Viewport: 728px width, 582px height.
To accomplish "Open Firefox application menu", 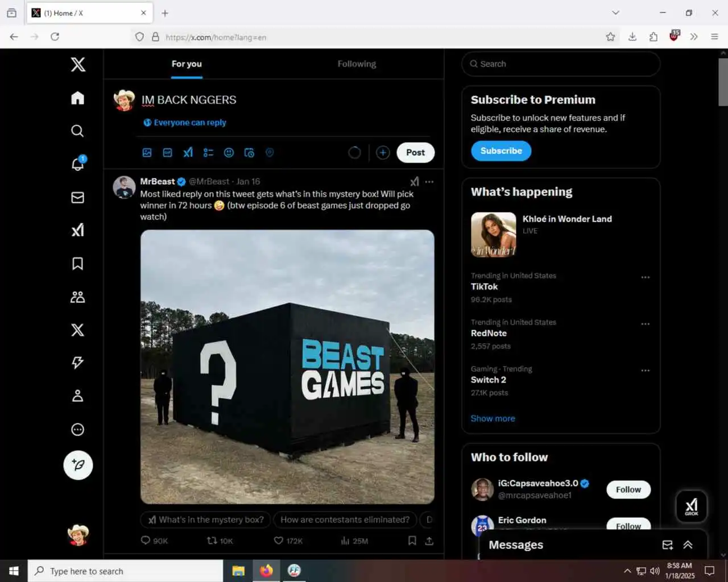I will tap(714, 37).
